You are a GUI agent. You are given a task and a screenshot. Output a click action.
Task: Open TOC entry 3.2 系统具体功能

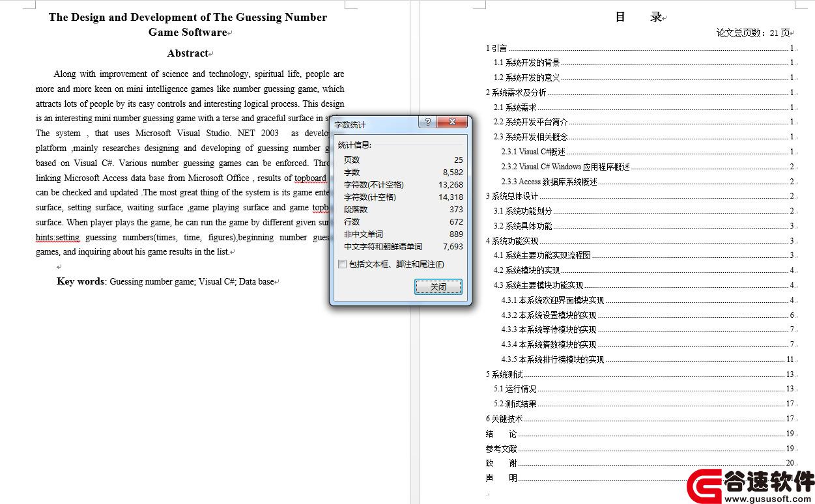pyautogui.click(x=644, y=226)
